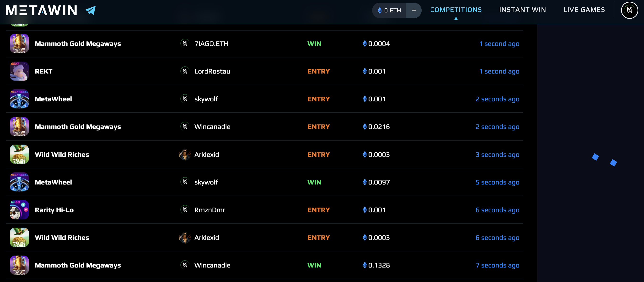This screenshot has height=282, width=644.
Task: Click skywolf's avatar in the ENTRY row
Action: pos(185,99)
